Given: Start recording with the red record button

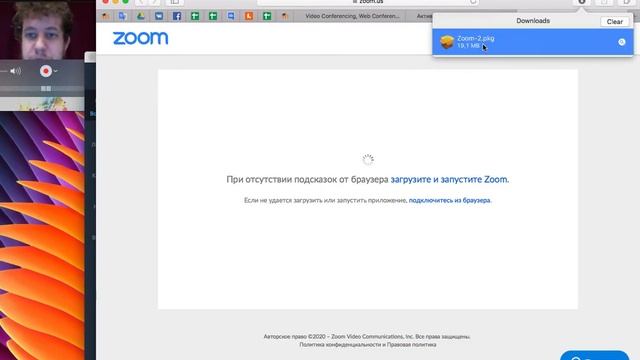Looking at the screenshot, I should click(x=46, y=71).
